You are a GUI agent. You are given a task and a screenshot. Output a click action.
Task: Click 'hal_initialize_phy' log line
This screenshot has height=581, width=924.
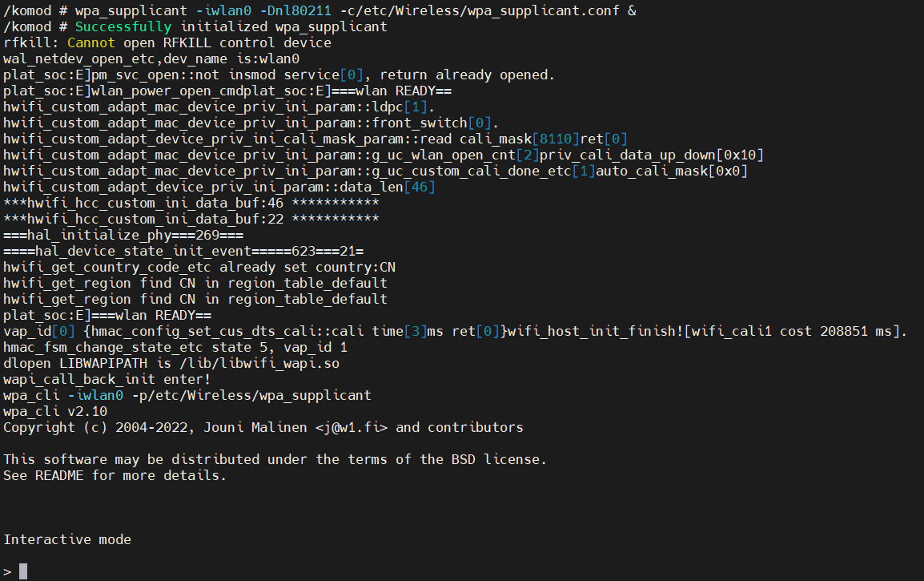[123, 236]
